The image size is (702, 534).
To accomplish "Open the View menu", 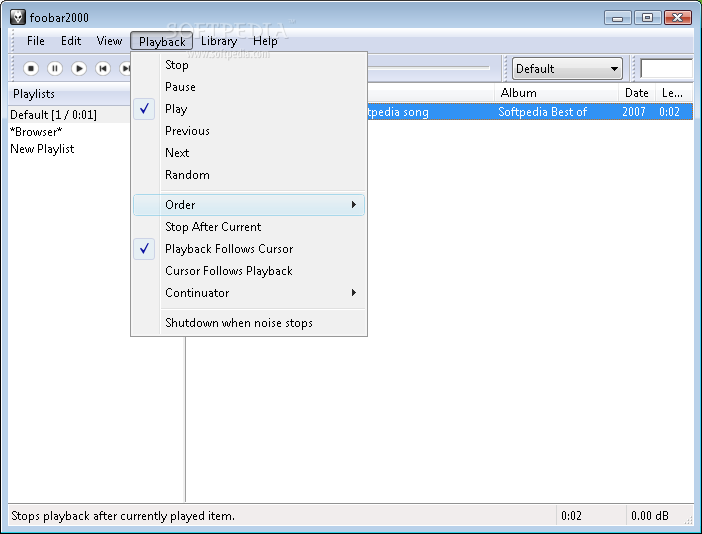I will (109, 41).
